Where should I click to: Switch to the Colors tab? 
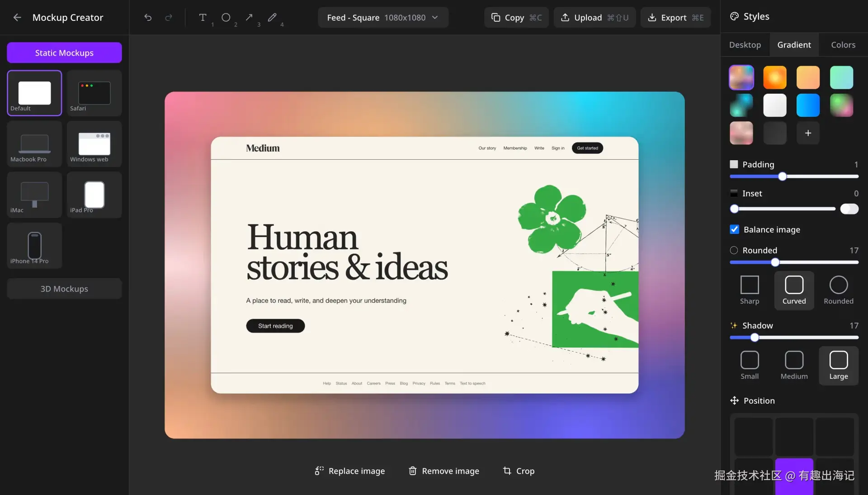pyautogui.click(x=843, y=45)
